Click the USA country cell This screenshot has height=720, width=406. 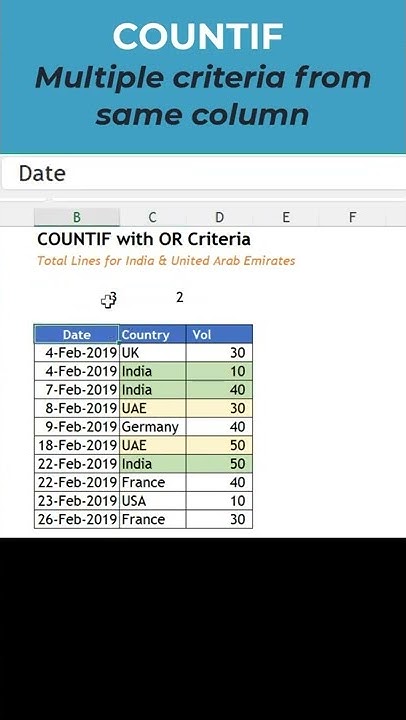(x=152, y=501)
